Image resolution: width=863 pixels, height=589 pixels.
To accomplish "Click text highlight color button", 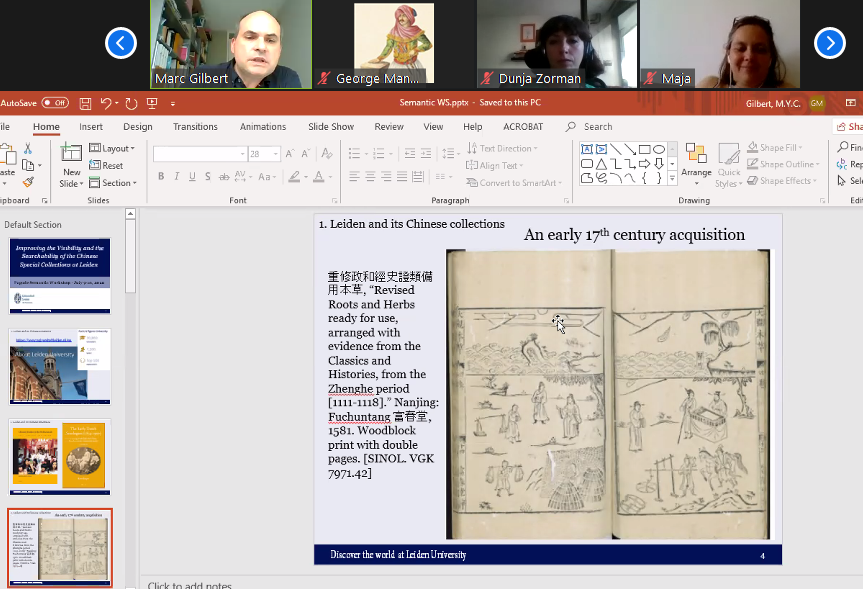I will (x=294, y=177).
